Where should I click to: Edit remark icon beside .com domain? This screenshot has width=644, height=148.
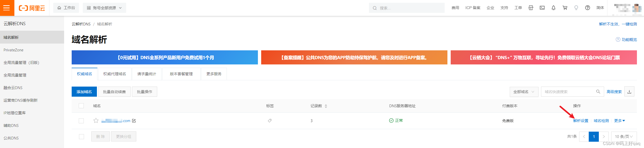[x=134, y=121]
